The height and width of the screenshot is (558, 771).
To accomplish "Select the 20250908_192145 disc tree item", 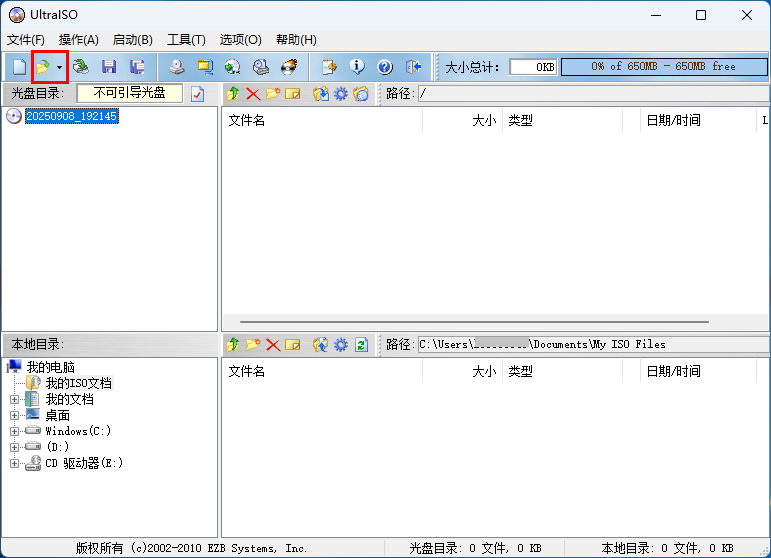I will [72, 116].
